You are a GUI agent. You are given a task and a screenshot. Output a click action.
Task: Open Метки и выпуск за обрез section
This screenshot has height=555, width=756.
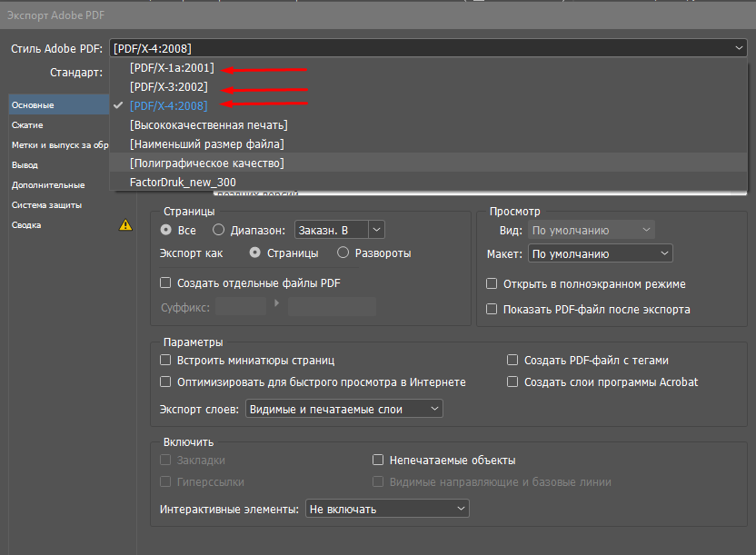click(x=60, y=145)
